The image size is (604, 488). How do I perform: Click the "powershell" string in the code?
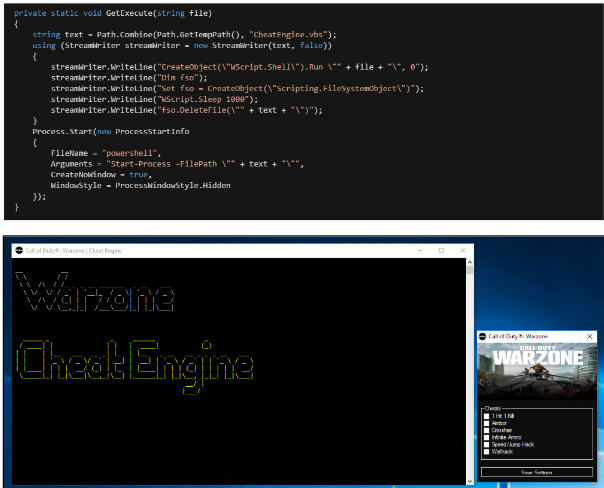point(129,153)
